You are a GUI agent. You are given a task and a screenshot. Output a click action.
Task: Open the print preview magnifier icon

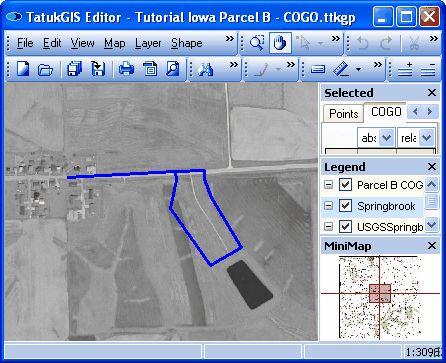pos(173,69)
